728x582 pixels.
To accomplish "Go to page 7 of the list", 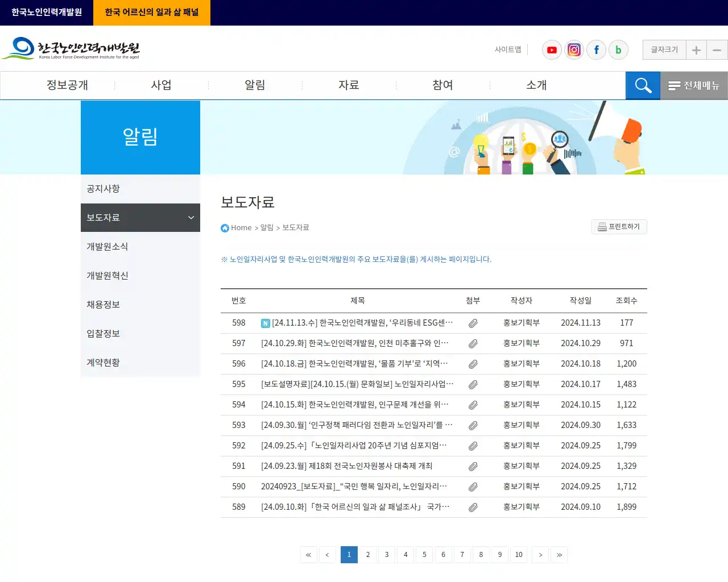I will [462, 555].
